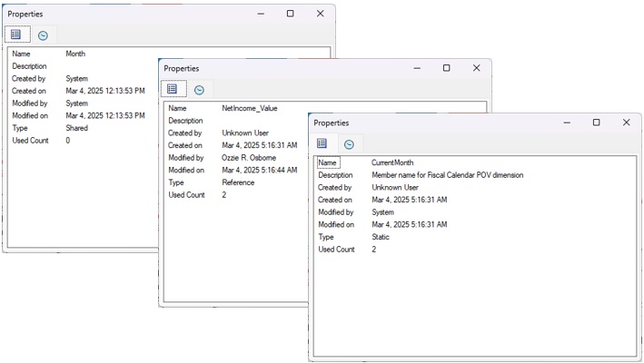
Task: Select the 'Member name for Fiscal Calendar' description
Action: coord(447,175)
